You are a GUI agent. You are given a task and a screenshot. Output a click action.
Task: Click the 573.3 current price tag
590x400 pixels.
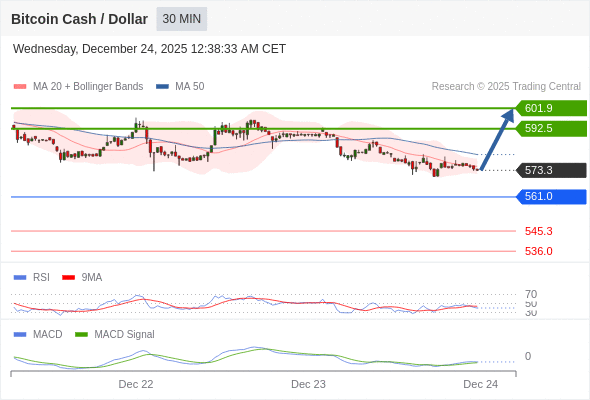(552, 170)
